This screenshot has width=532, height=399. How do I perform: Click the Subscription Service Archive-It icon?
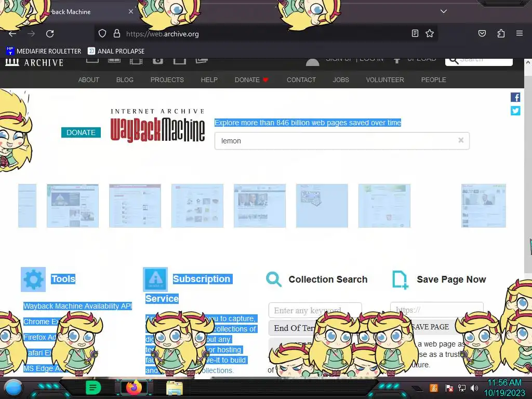155,280
